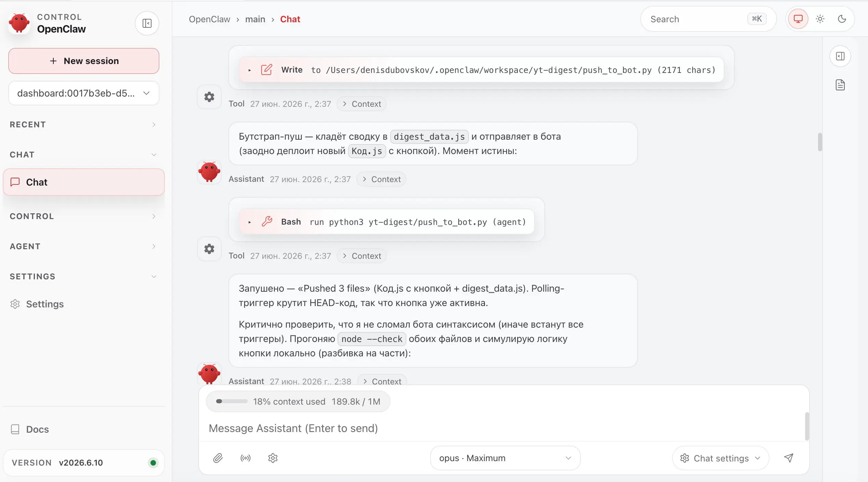The width and height of the screenshot is (868, 482).
Task: Click the Docs book icon
Action: coord(15,429)
